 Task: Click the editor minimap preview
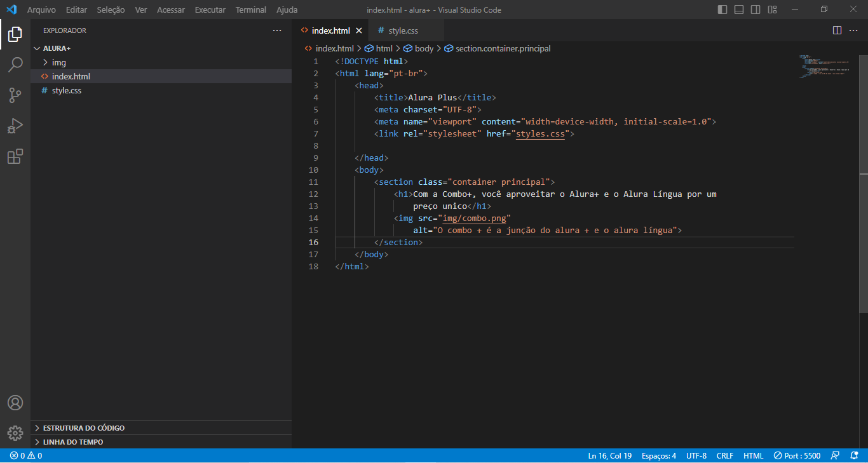pos(825,67)
